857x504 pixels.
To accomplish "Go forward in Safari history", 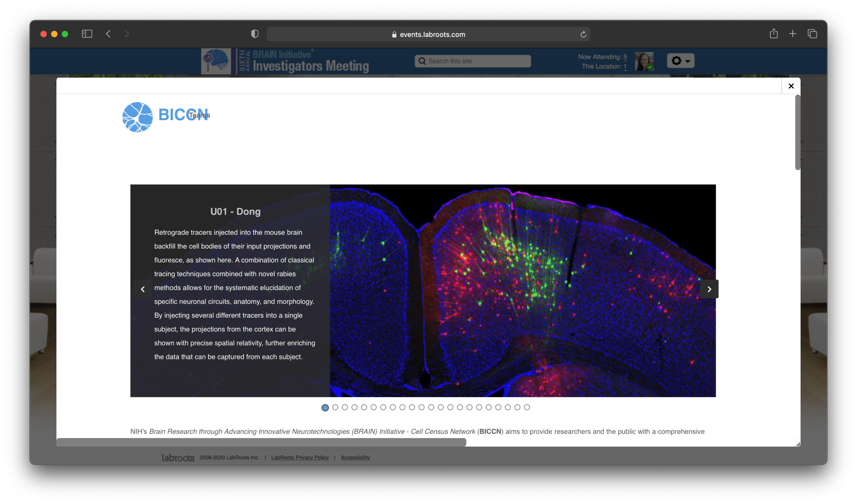I will tap(127, 34).
